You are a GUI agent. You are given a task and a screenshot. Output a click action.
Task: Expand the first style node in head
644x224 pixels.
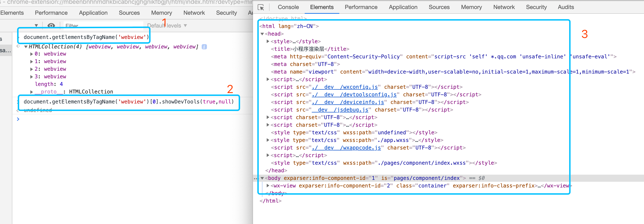[x=268, y=41]
